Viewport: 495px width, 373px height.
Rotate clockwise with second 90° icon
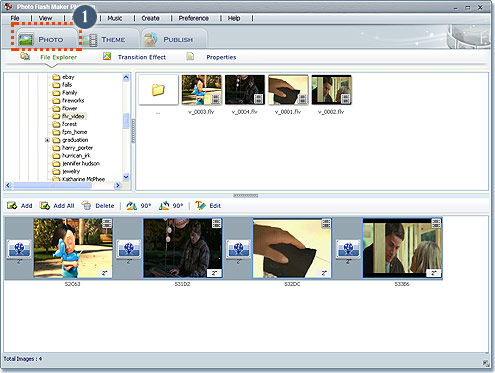(x=164, y=205)
